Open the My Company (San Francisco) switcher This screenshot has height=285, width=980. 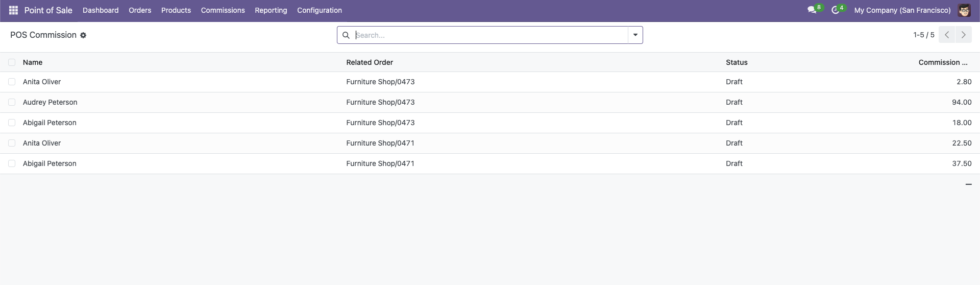pos(902,10)
